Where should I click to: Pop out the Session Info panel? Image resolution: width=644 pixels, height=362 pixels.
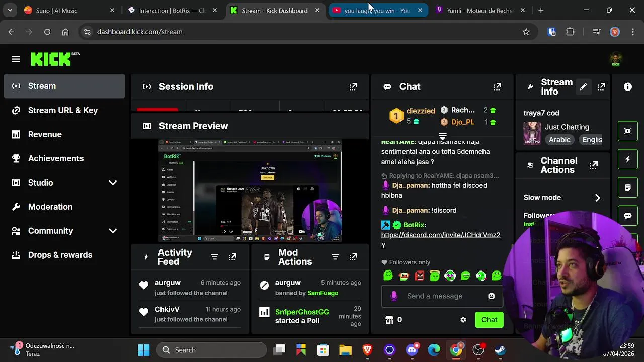tap(353, 87)
